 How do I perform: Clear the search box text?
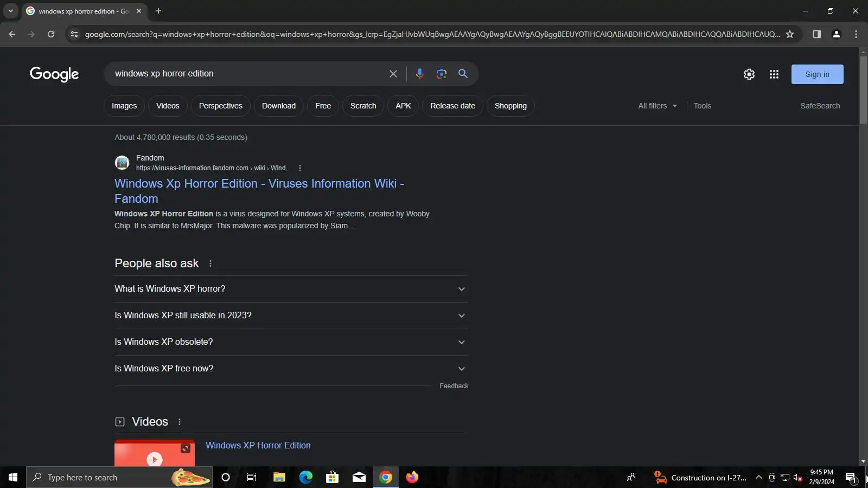[393, 74]
